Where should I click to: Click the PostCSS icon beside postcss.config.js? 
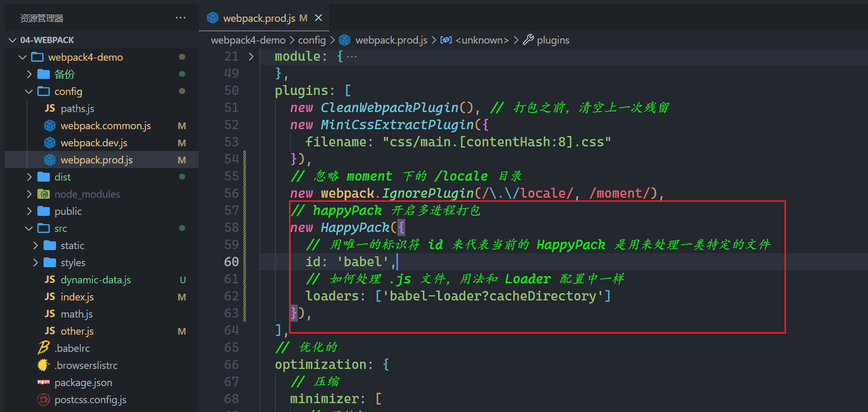coord(44,400)
